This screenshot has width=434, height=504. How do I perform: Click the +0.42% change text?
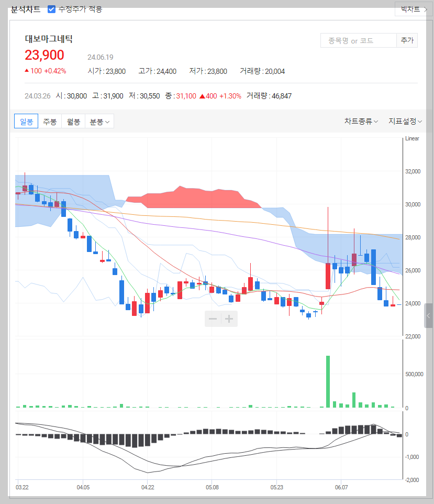pos(55,71)
